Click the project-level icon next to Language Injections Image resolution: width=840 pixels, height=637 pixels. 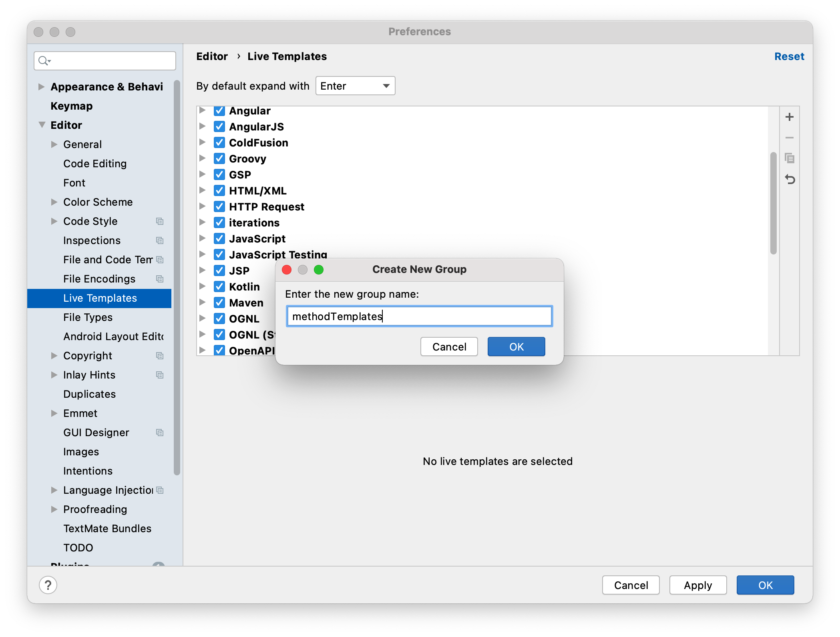click(x=160, y=490)
